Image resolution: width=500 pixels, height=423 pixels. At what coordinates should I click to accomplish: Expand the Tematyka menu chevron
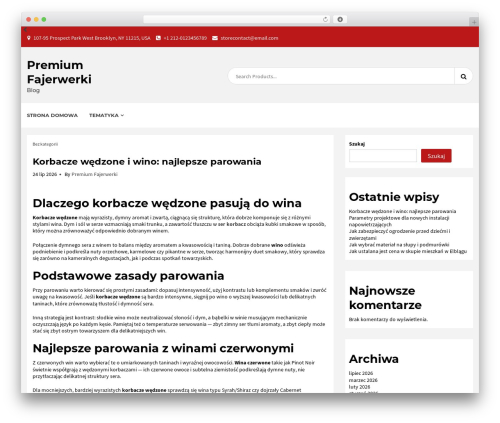pyautogui.click(x=122, y=115)
